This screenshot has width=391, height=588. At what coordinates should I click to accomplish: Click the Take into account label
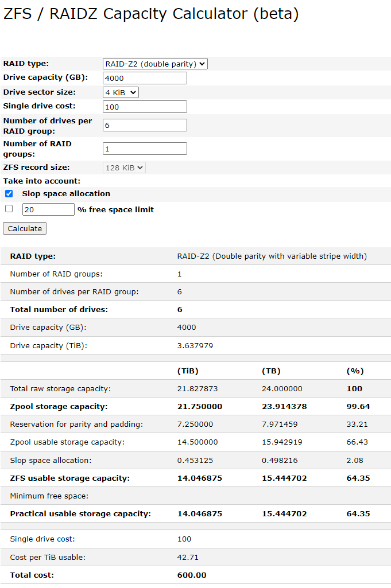[x=42, y=181]
